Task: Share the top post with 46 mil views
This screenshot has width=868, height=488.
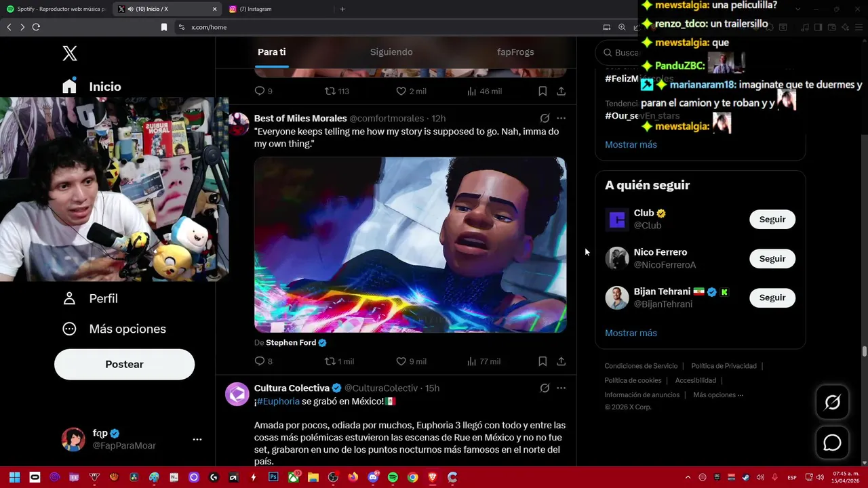Action: point(561,91)
